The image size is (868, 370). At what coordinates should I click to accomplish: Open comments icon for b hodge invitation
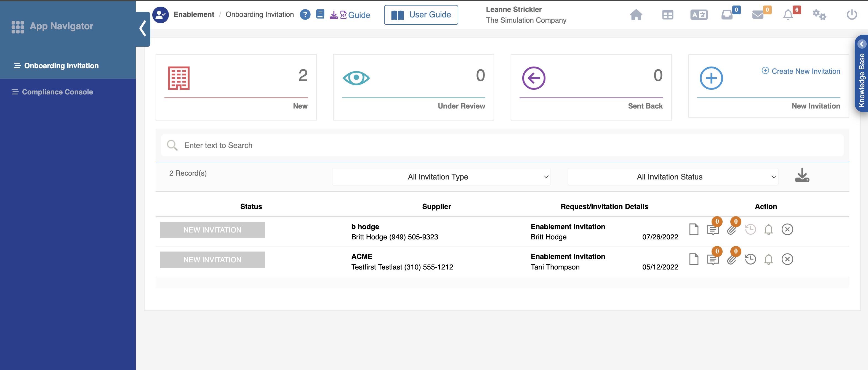click(713, 230)
